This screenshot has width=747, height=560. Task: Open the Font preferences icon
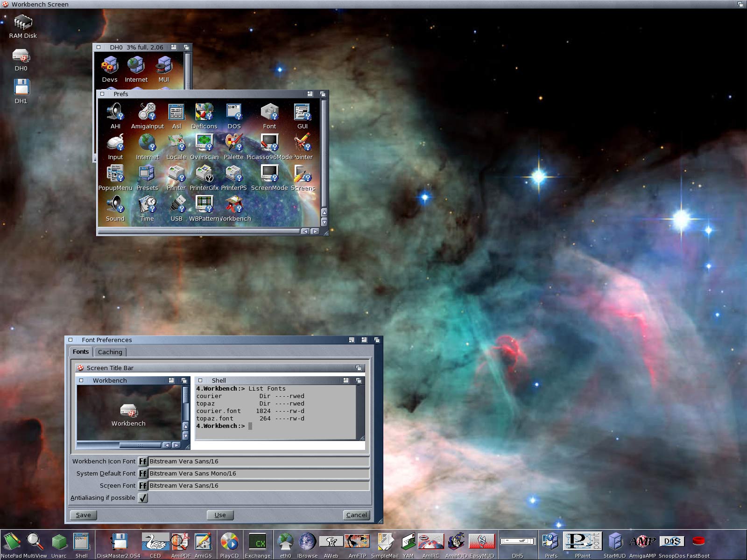click(269, 114)
